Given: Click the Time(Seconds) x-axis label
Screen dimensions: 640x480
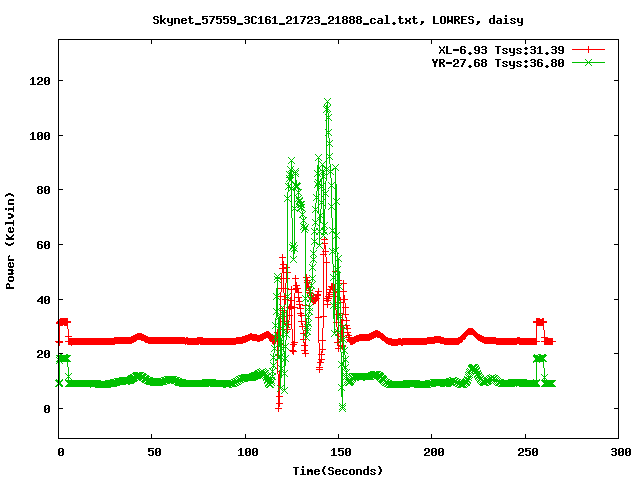Looking at the screenshot, I should tap(337, 470).
